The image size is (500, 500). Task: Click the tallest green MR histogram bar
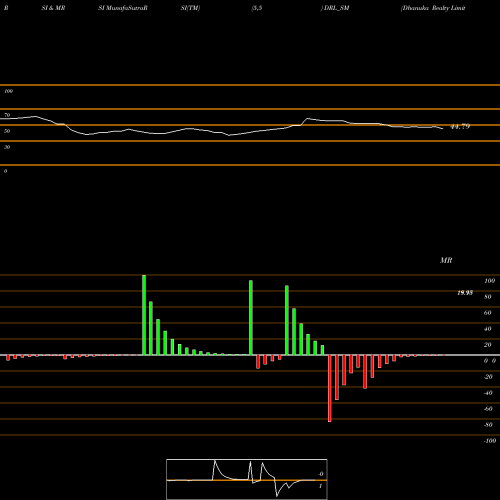(144, 315)
